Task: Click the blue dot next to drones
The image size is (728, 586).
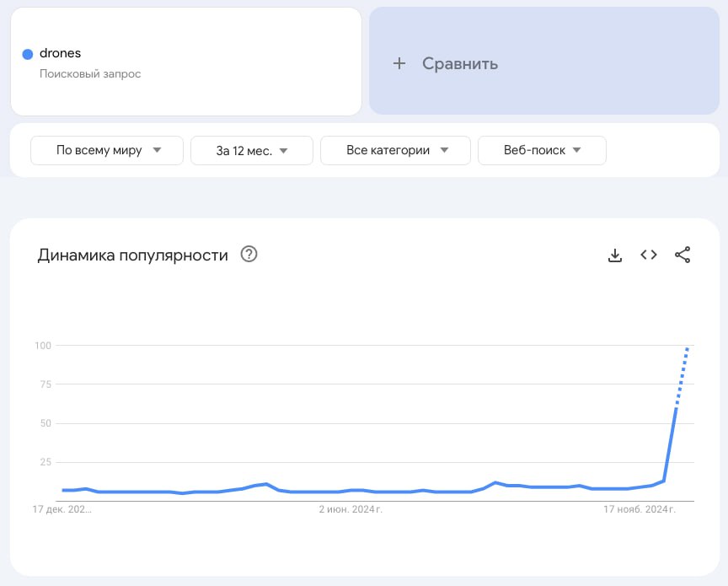Action: click(x=28, y=54)
